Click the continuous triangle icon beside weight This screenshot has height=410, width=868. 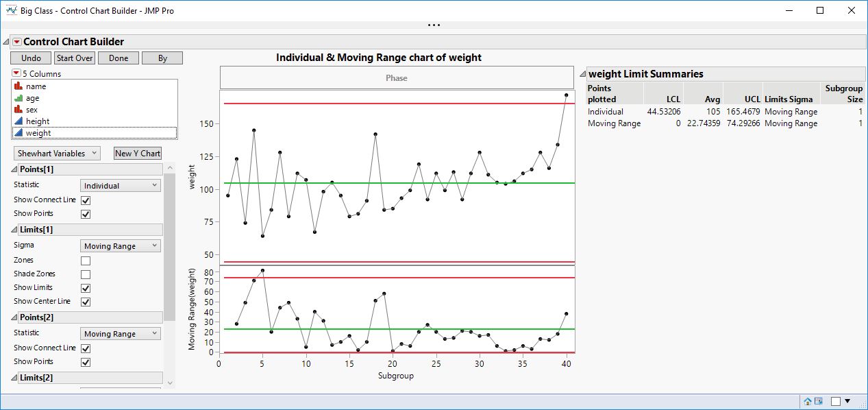click(x=20, y=133)
